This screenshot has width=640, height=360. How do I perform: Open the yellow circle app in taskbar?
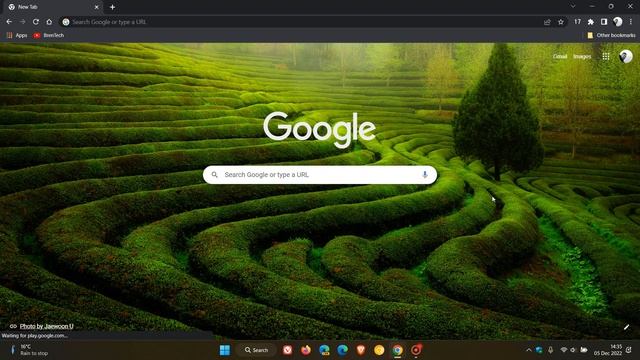tap(379, 350)
